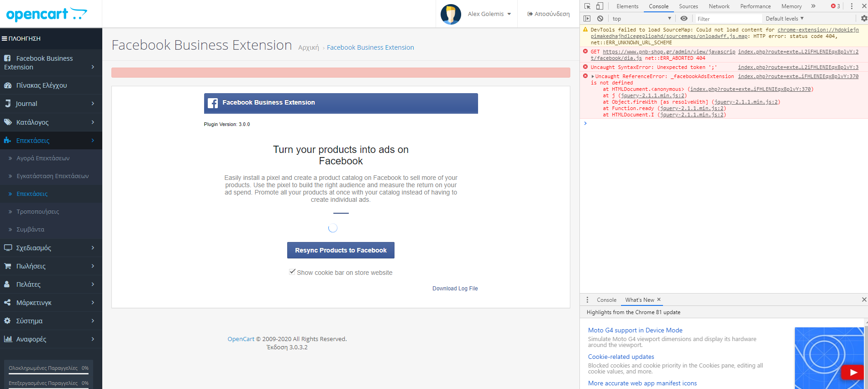Image resolution: width=868 pixels, height=389 pixels.
Task: Expand the Κατάλογος sidebar menu
Action: [93, 122]
